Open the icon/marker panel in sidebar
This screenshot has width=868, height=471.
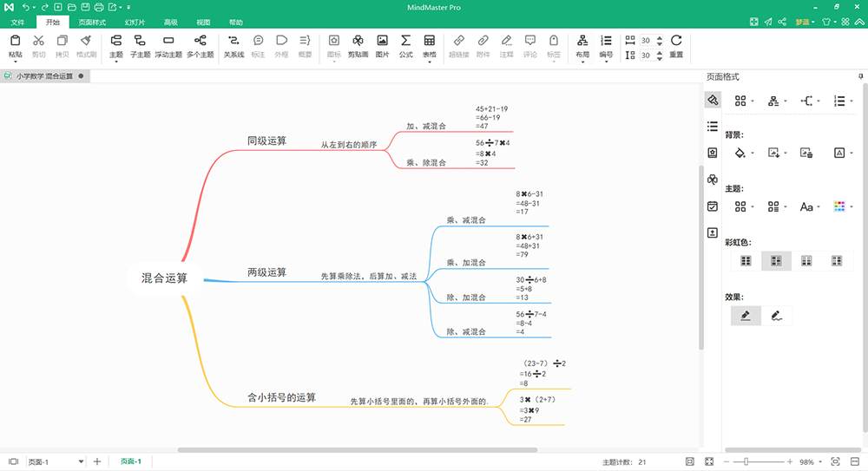713,153
